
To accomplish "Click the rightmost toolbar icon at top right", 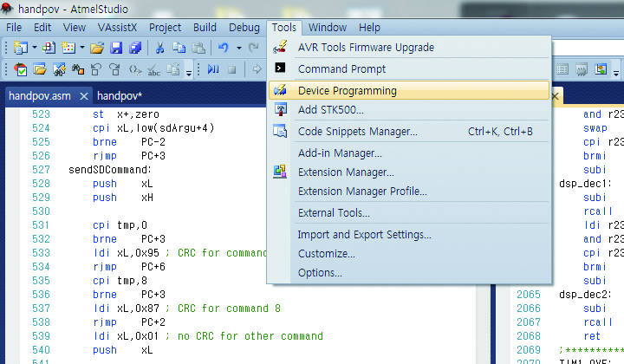I will click(x=601, y=69).
